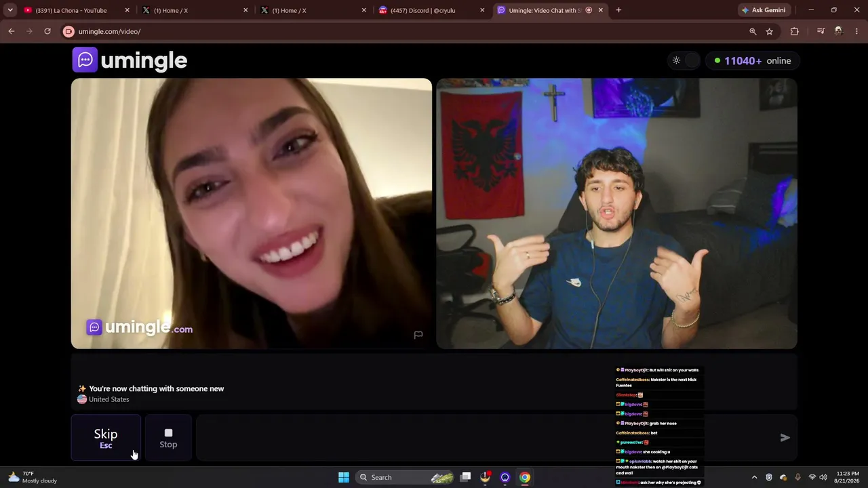Image resolution: width=868 pixels, height=488 pixels.
Task: Bookmark this page with the star icon
Action: [770, 31]
